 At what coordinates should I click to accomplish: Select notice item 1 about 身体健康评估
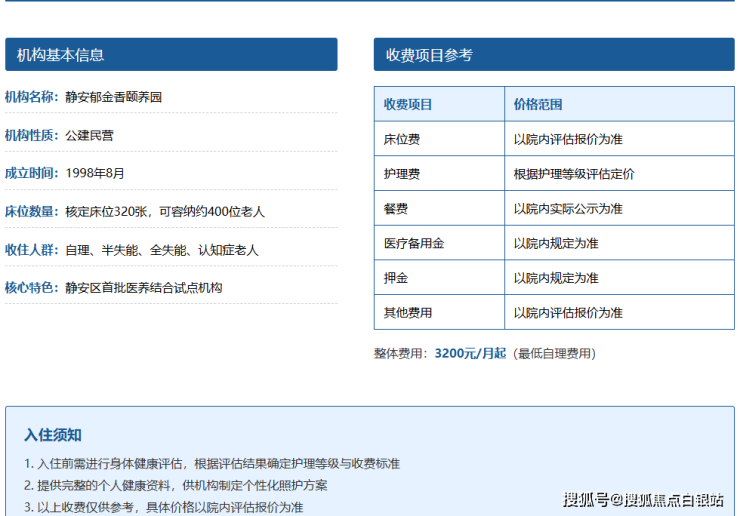coord(212,464)
